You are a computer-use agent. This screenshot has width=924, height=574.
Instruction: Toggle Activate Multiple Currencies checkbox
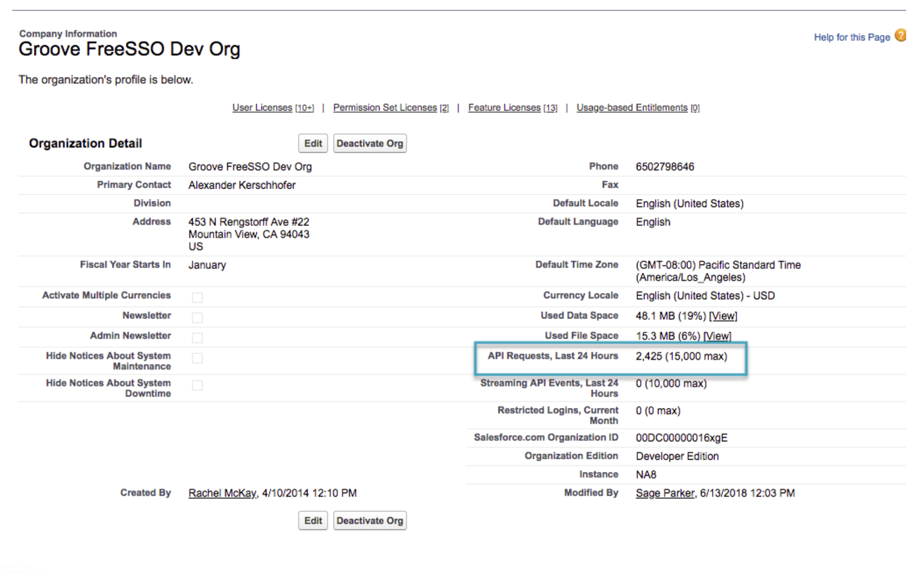point(197,297)
